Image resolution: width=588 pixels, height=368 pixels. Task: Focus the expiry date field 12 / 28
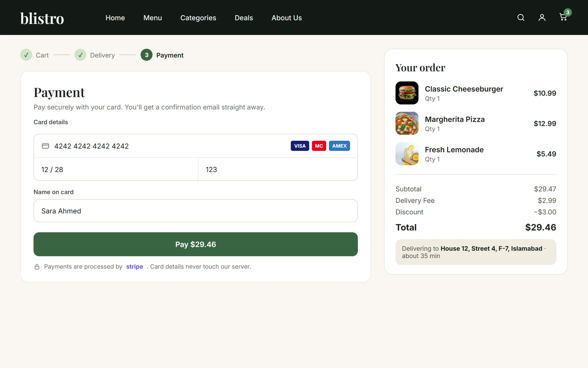[116, 169]
